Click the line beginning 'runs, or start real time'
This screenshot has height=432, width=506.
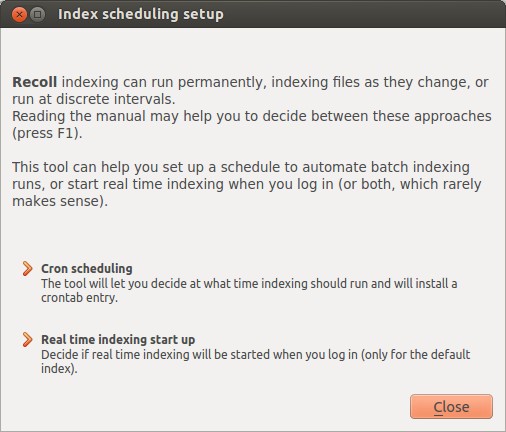click(247, 184)
